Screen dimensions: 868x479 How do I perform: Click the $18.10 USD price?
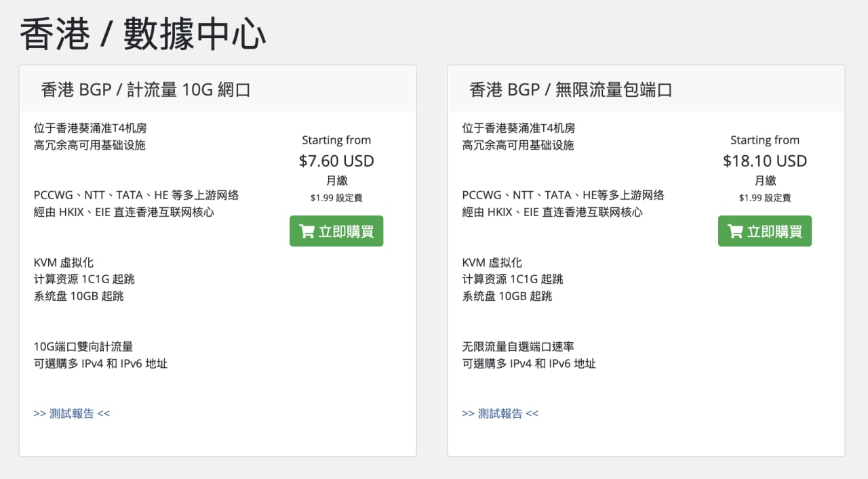[x=765, y=161]
